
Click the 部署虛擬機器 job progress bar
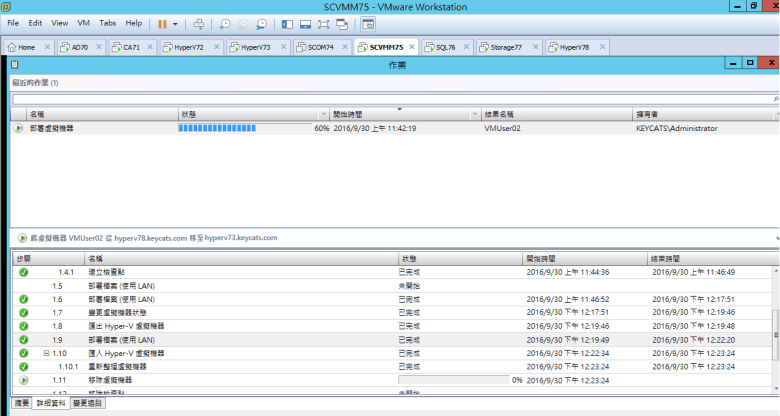243,128
